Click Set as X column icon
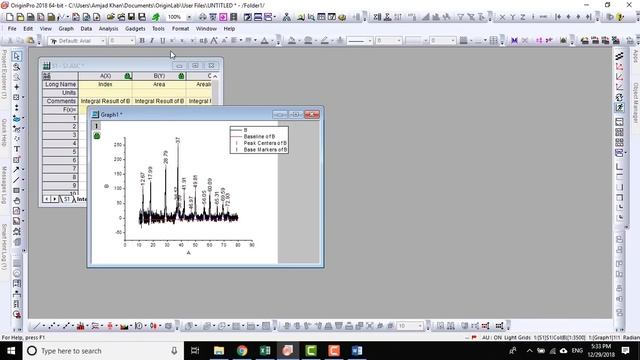This screenshot has width=640, height=360. pyautogui.click(x=502, y=17)
